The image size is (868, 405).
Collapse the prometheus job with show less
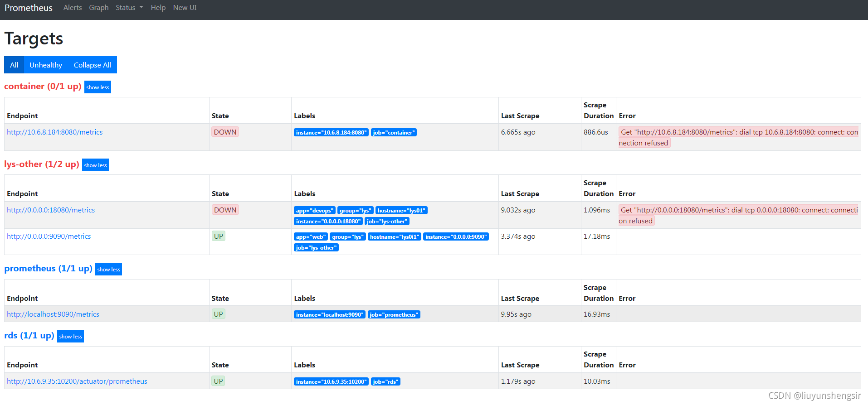point(108,270)
